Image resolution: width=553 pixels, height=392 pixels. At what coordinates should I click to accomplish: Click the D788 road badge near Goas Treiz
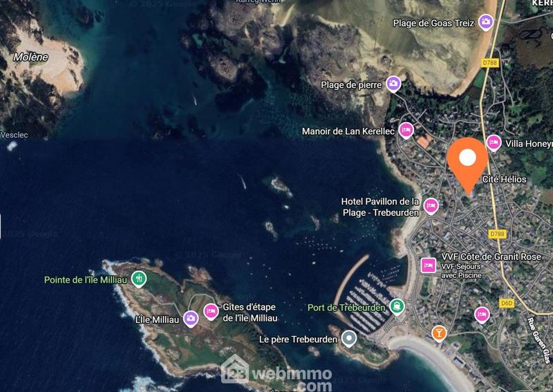coord(489,63)
